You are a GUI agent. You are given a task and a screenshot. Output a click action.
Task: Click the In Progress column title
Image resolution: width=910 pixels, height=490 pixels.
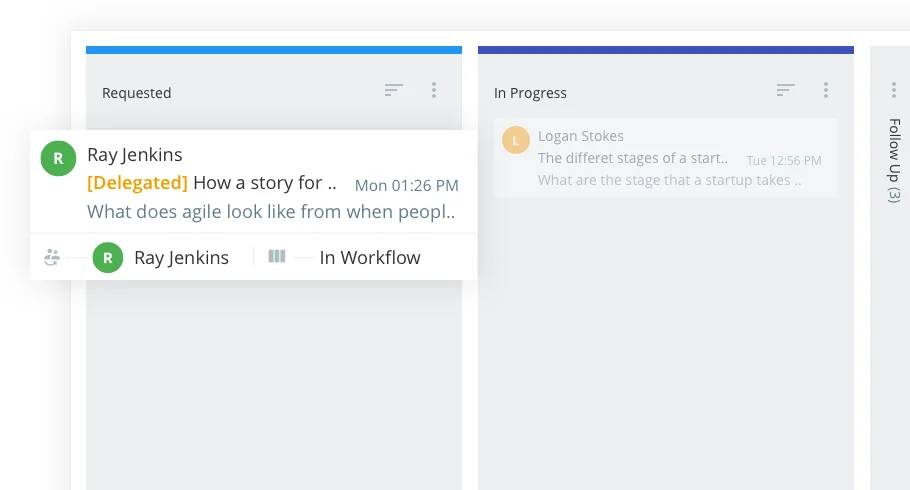pos(530,93)
